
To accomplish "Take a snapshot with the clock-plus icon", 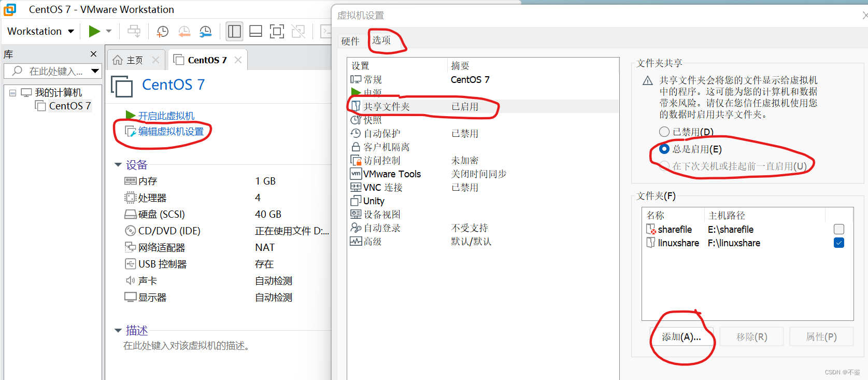I will click(162, 32).
